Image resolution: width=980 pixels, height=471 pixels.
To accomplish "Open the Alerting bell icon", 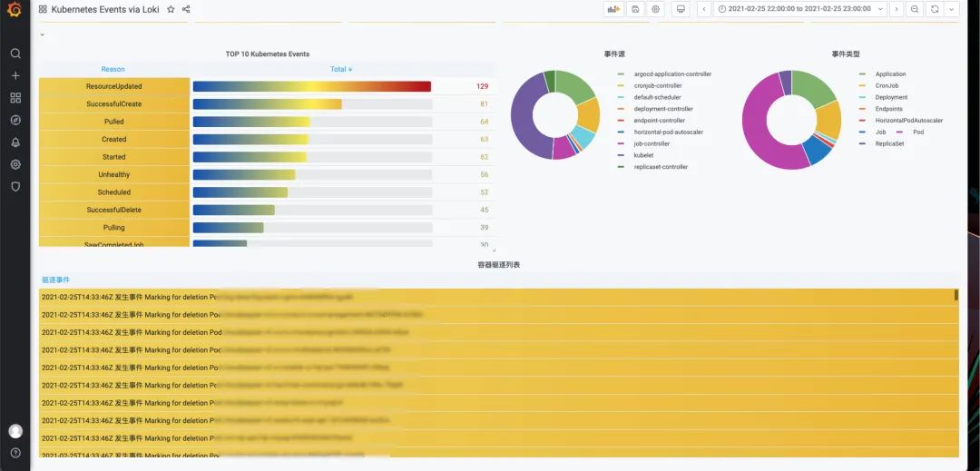I will click(15, 142).
